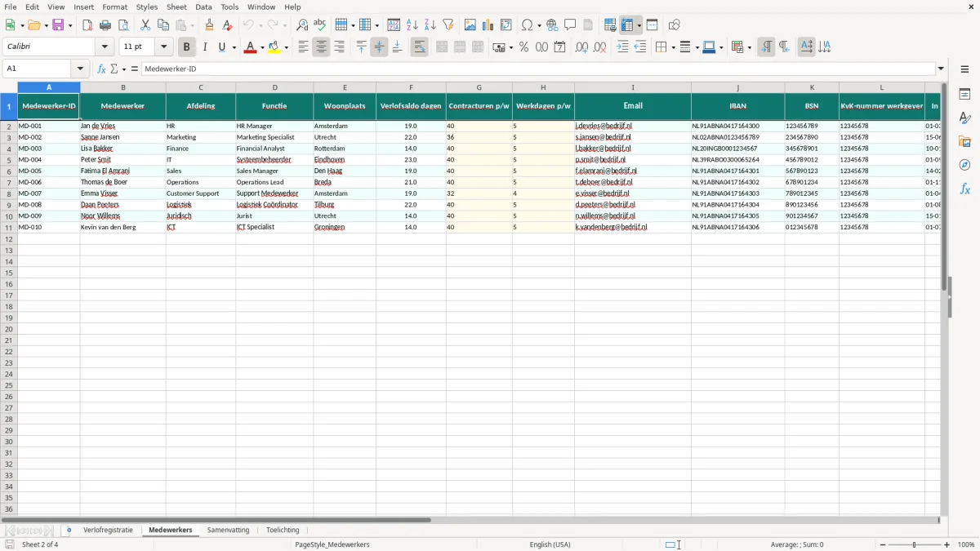The image size is (980, 551).
Task: Expand the Name Box dropdown
Action: (80, 69)
